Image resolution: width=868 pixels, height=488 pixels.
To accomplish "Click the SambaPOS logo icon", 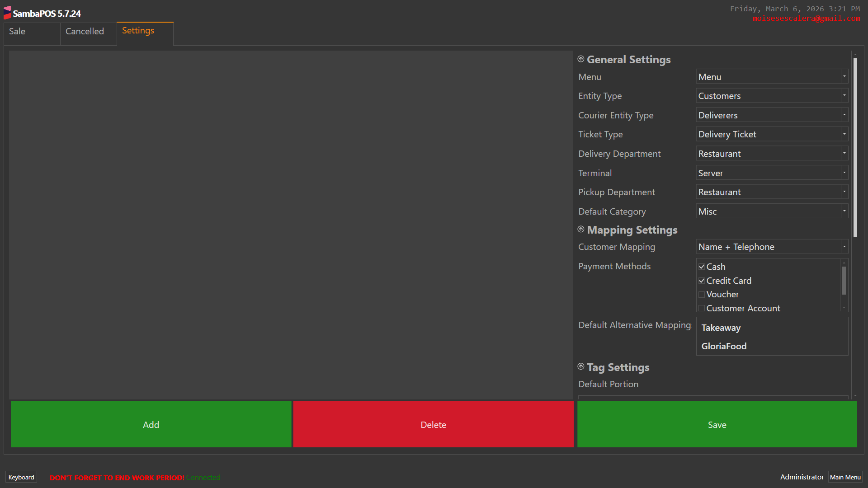I will point(7,13).
